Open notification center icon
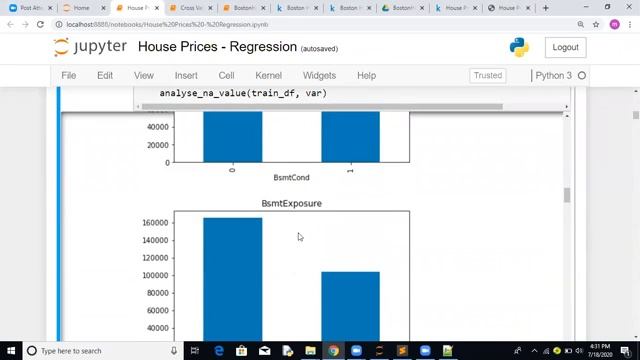 (625, 351)
